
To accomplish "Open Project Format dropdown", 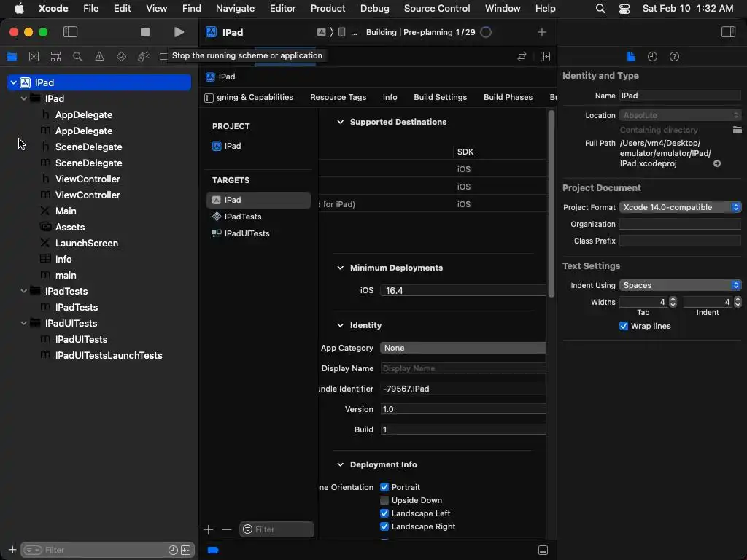I will click(x=681, y=207).
